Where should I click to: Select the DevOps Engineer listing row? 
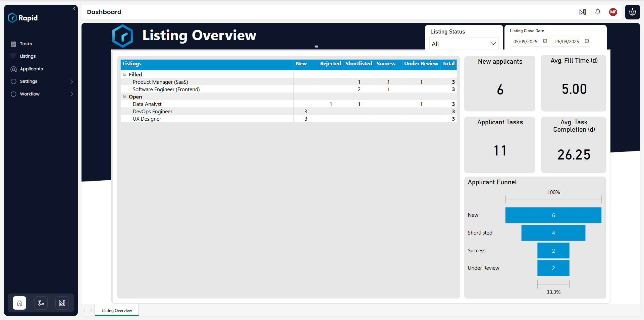click(x=288, y=111)
